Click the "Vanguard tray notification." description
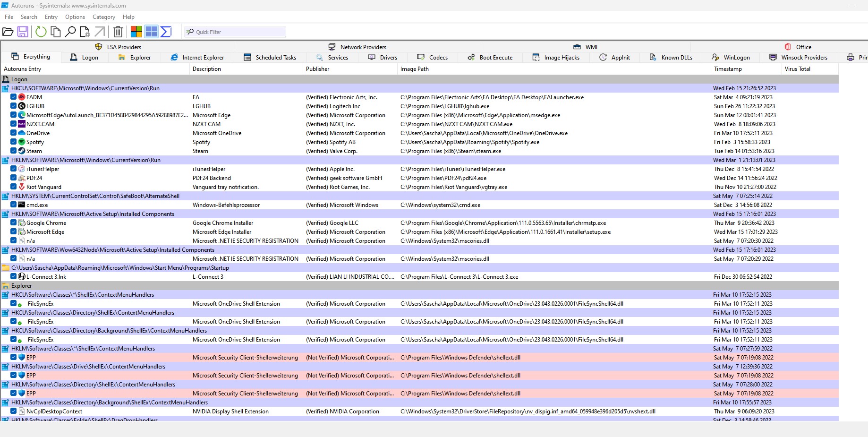868x437 pixels. tap(226, 187)
